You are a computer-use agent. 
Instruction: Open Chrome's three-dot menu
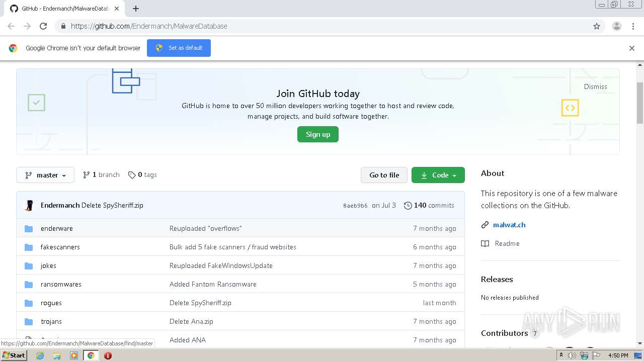[633, 26]
